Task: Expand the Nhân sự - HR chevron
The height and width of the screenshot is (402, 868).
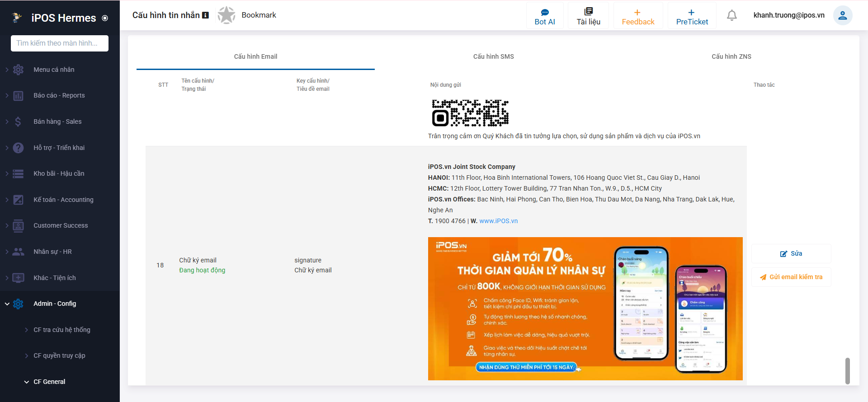Action: tap(7, 252)
